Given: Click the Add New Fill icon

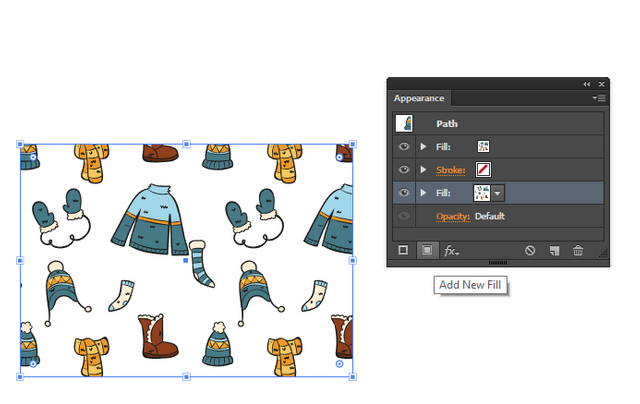Looking at the screenshot, I should coord(427,250).
